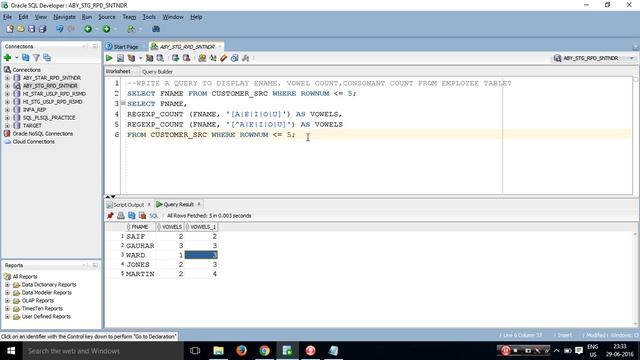Expand the ABY_STAR_RPD_SNTNDR connection node
640x360 pixels.
[7, 78]
